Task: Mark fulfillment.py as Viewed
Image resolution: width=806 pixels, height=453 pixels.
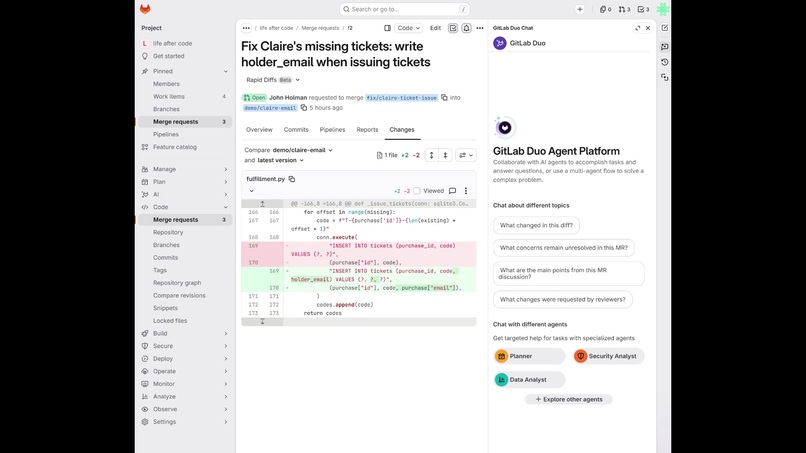Action: (417, 191)
